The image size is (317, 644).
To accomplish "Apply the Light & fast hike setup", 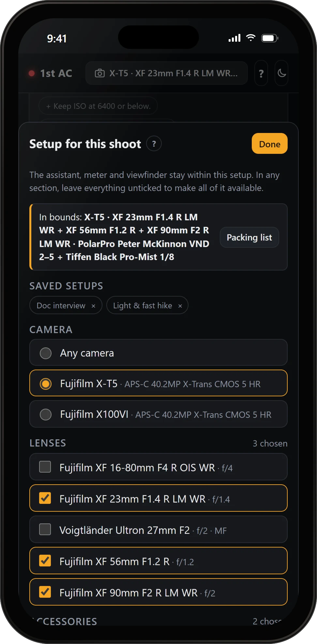I will [143, 306].
